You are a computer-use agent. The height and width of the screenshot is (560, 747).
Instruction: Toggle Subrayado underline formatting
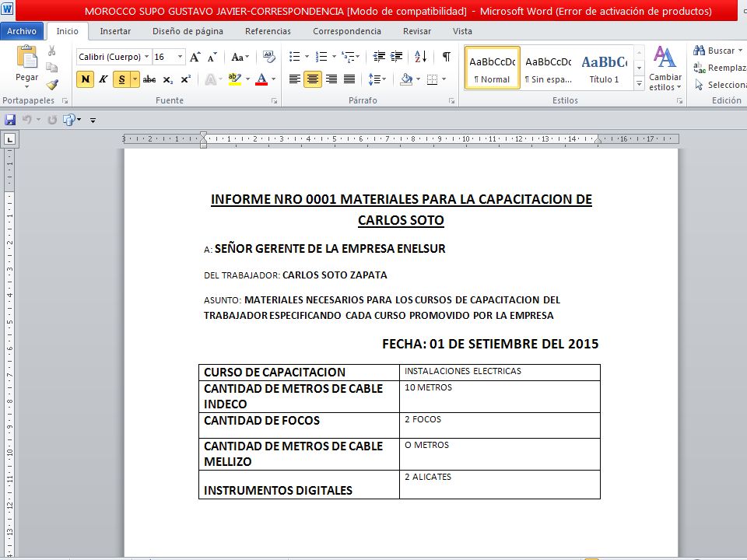click(x=121, y=79)
